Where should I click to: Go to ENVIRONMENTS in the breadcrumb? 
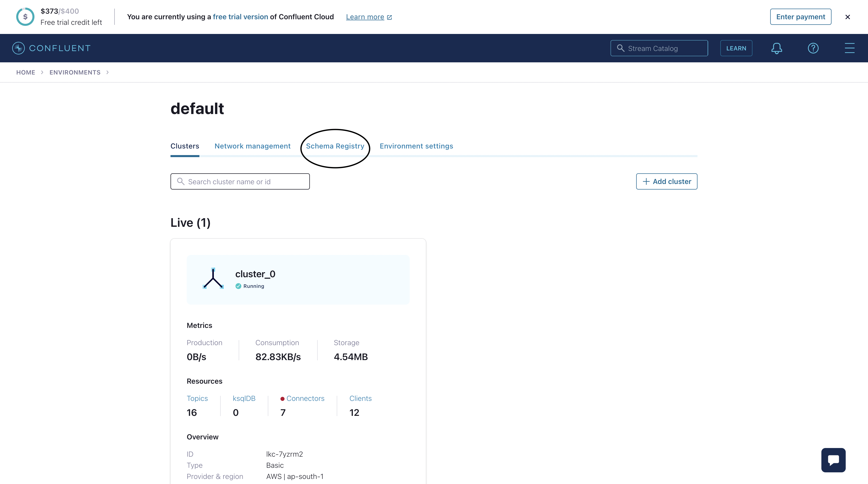click(x=75, y=72)
